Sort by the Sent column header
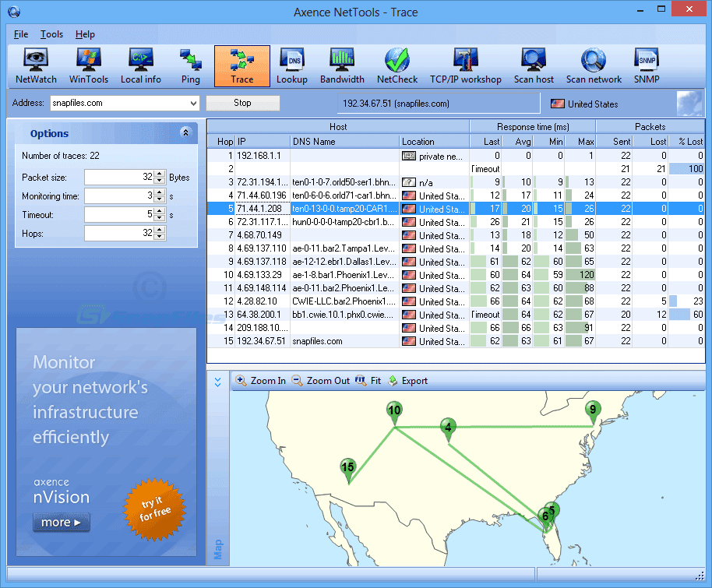This screenshot has height=588, width=712. [614, 141]
